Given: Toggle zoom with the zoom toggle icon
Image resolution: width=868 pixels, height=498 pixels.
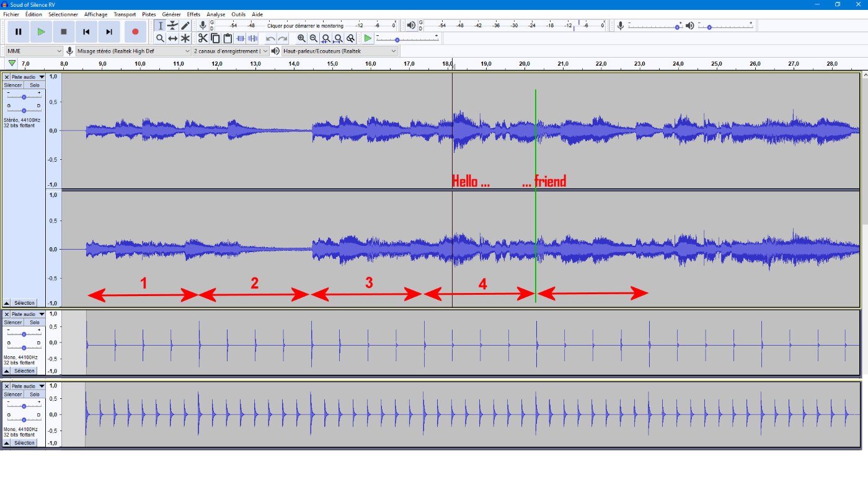Looking at the screenshot, I should [350, 38].
